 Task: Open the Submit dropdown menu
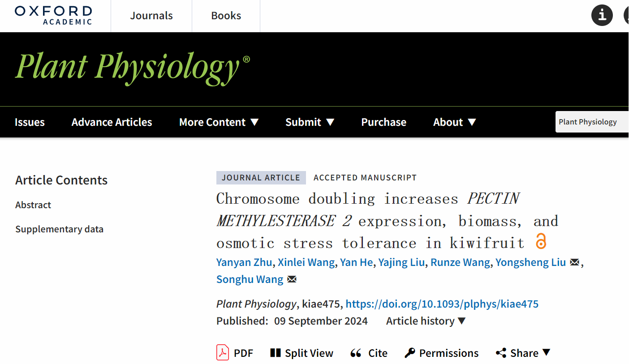310,122
